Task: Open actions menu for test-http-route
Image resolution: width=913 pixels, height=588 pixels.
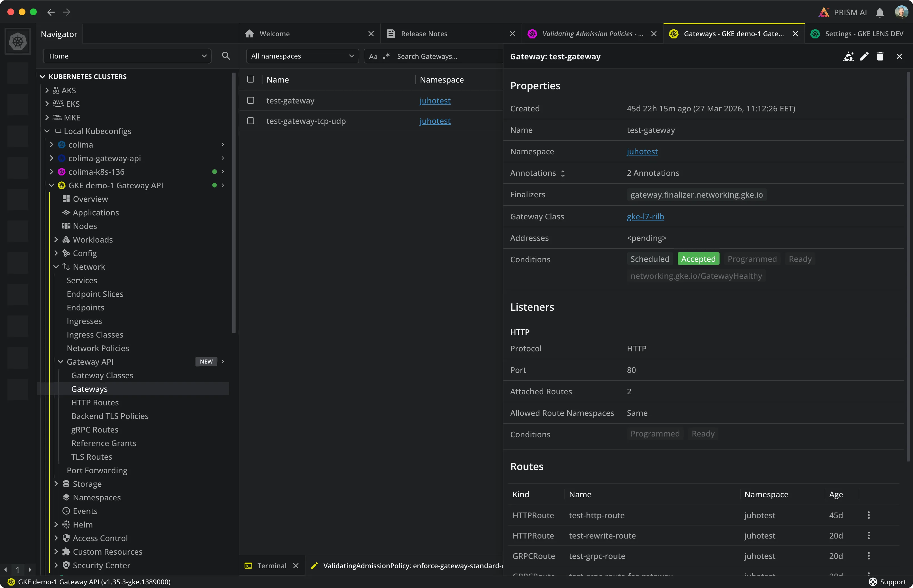Action: pos(869,515)
